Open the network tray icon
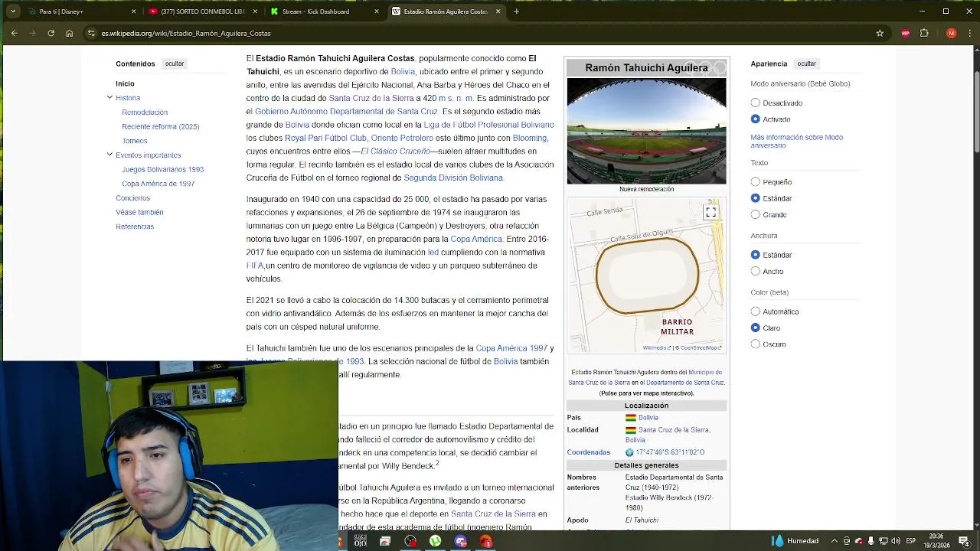Viewport: 980px width, 551px height. pyautogui.click(x=883, y=541)
